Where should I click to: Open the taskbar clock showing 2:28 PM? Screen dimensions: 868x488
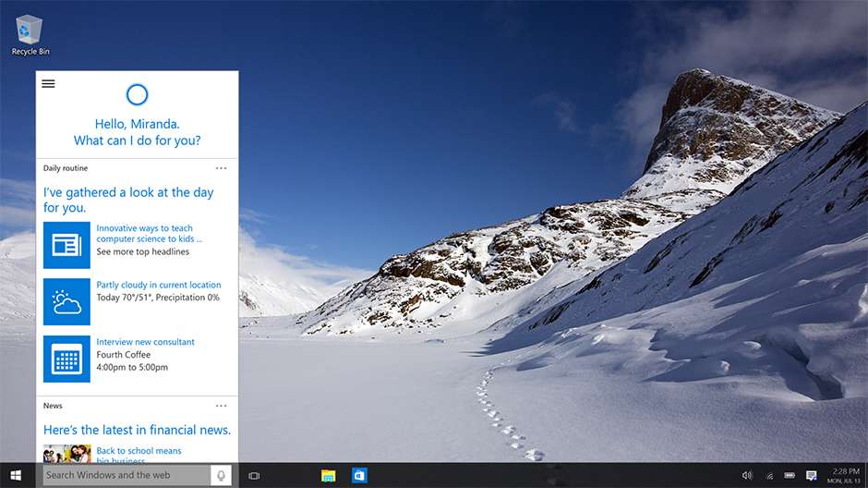tap(845, 475)
